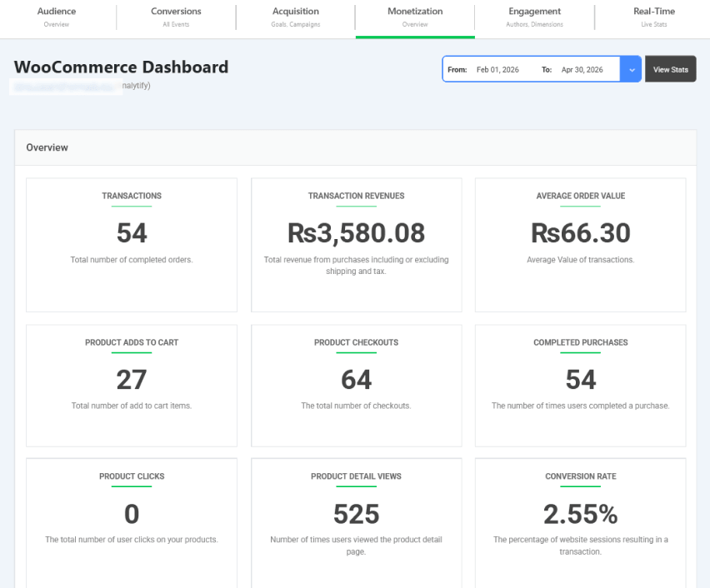The width and height of the screenshot is (710, 588).
Task: Click the CONVERSION RATE title
Action: click(581, 476)
